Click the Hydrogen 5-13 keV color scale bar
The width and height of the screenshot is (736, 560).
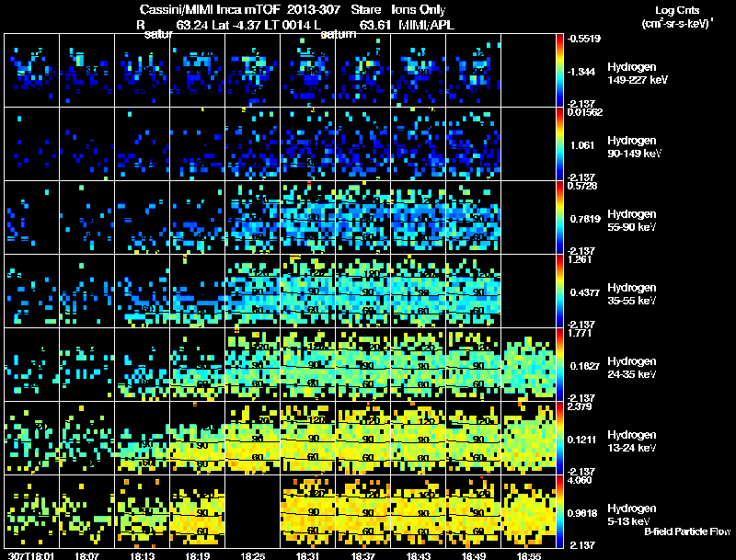(559, 511)
